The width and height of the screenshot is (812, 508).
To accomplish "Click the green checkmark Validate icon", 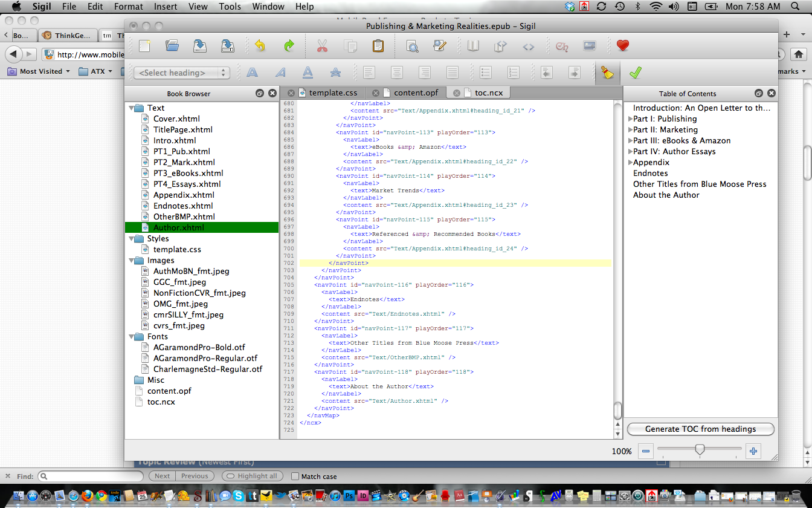I will [x=635, y=73].
